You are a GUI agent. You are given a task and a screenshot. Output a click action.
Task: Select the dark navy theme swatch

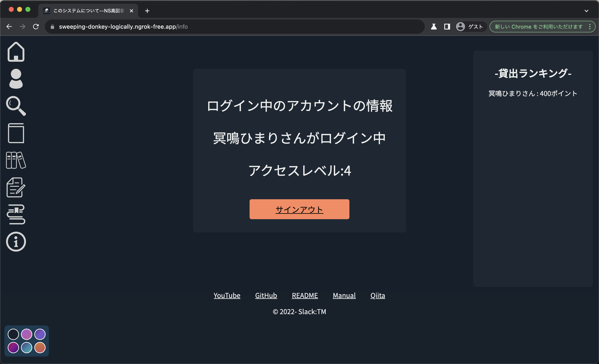pos(13,334)
